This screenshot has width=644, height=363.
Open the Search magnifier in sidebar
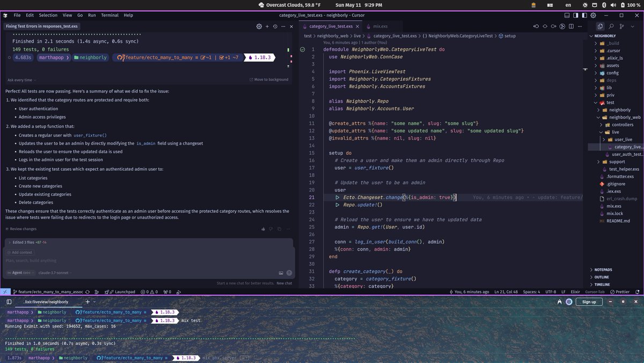point(611,26)
